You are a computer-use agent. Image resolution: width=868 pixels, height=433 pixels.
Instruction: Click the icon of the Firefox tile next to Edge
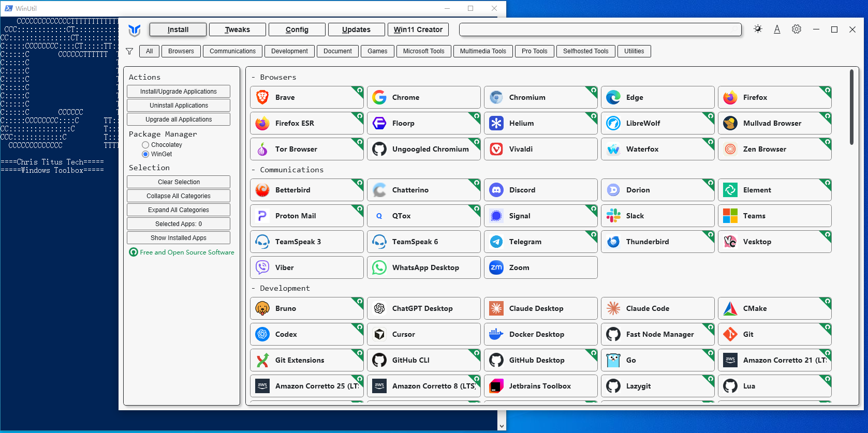click(x=730, y=97)
